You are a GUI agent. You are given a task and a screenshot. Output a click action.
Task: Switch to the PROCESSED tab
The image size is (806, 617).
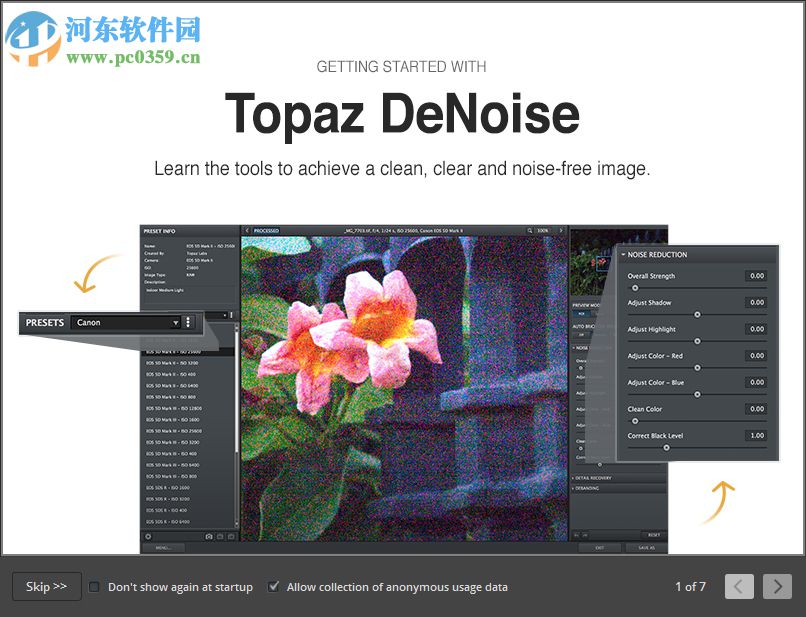pos(265,230)
